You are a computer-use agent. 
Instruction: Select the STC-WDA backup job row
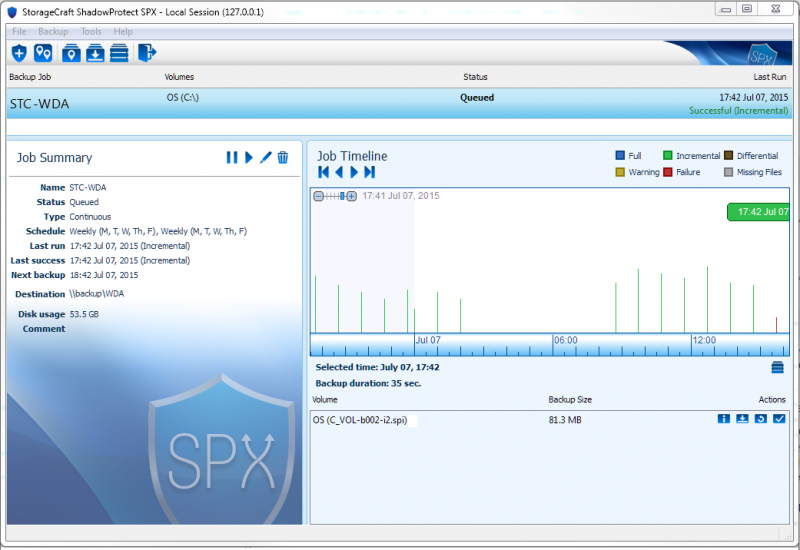tap(399, 104)
